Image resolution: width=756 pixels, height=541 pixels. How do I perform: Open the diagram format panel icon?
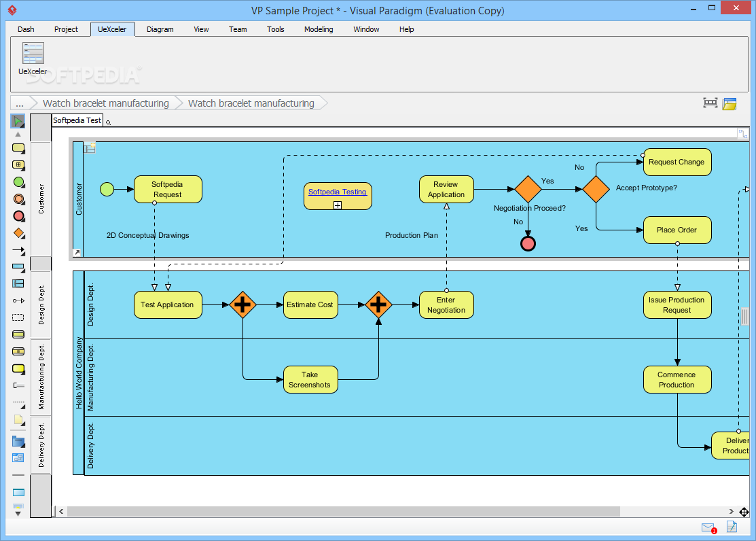[x=730, y=103]
